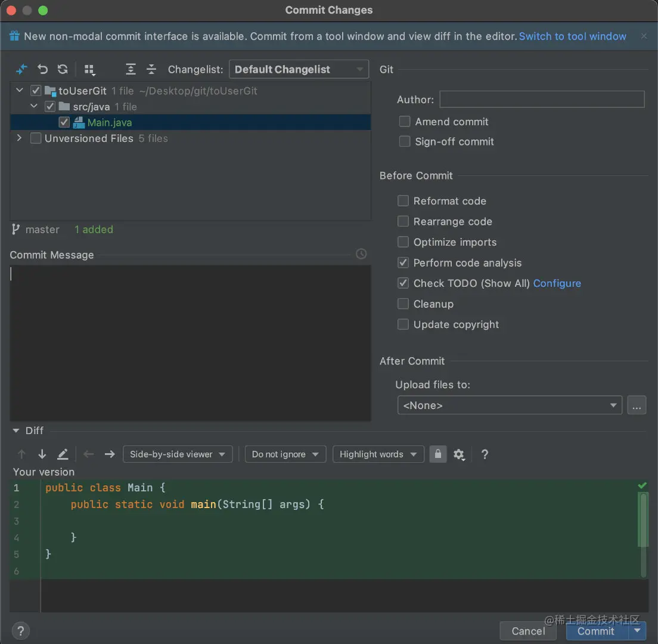The width and height of the screenshot is (658, 644).
Task: Click the Author input field
Action: [x=542, y=100]
